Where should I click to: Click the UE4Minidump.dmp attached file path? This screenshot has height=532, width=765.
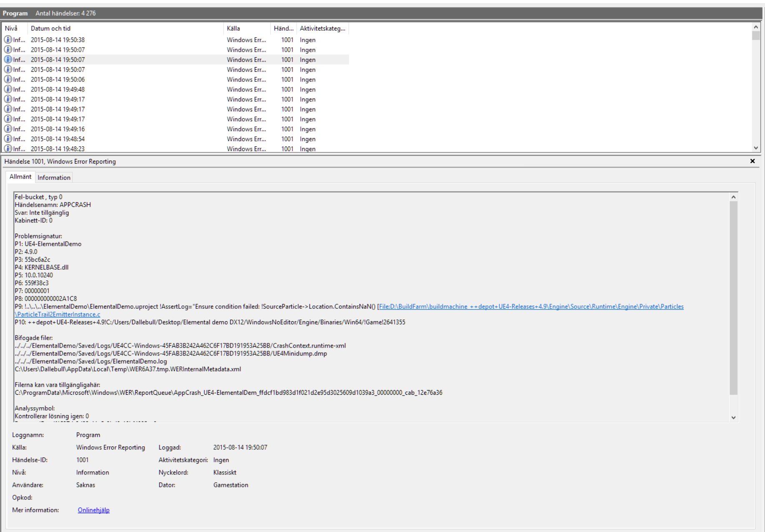171,354
